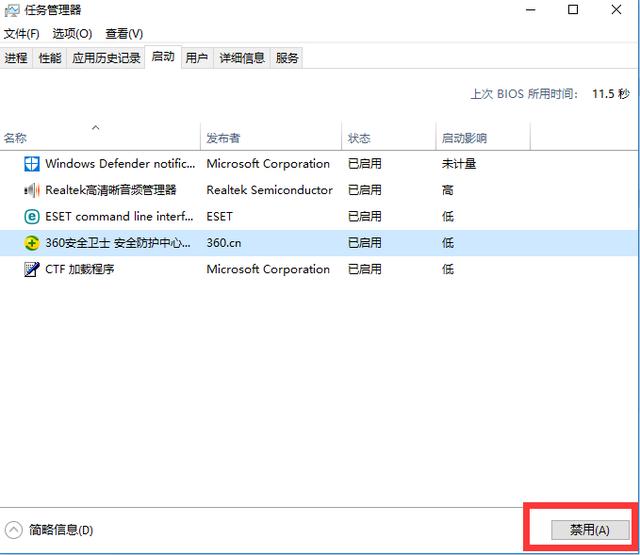Viewport: 640px width, 555px height.
Task: Click the 禁用(A) button
Action: tap(590, 530)
